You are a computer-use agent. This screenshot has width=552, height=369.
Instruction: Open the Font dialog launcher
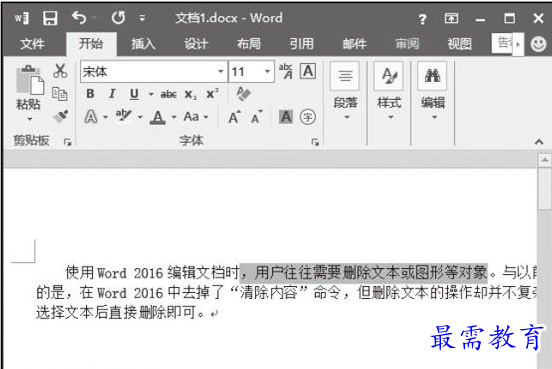click(x=315, y=142)
